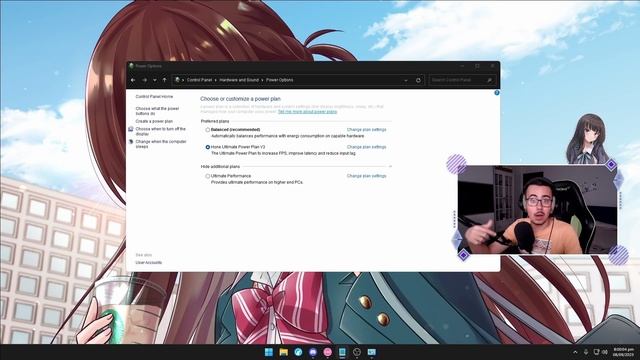Click the sleep moon icon in sidebar
Image resolution: width=640 pixels, height=360 pixels.
[x=131, y=142]
